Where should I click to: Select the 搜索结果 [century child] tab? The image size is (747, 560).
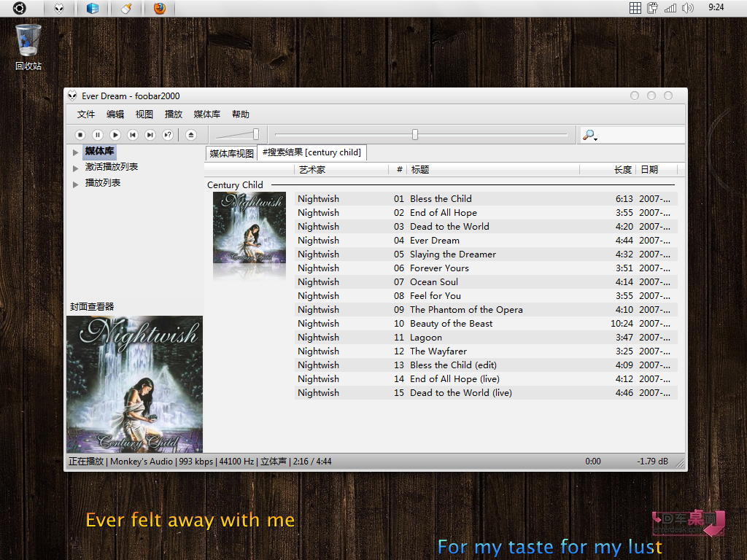(x=311, y=152)
